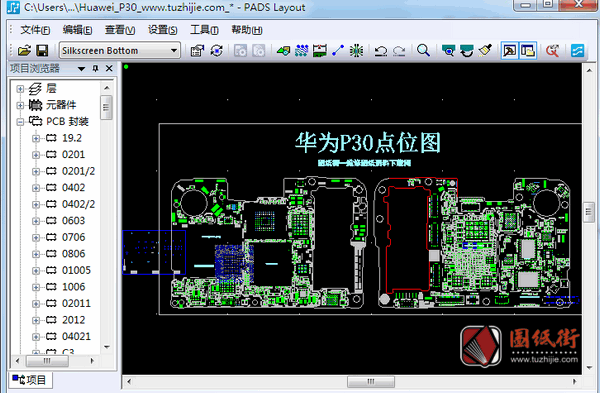Open the 编辑(E) menu
The height and width of the screenshot is (393, 600).
coord(77,30)
